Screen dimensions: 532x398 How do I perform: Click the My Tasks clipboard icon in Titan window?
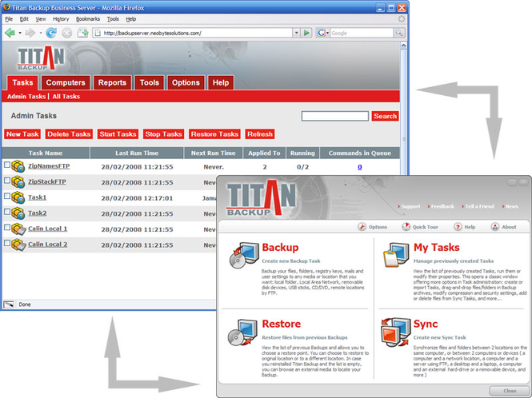pos(396,256)
